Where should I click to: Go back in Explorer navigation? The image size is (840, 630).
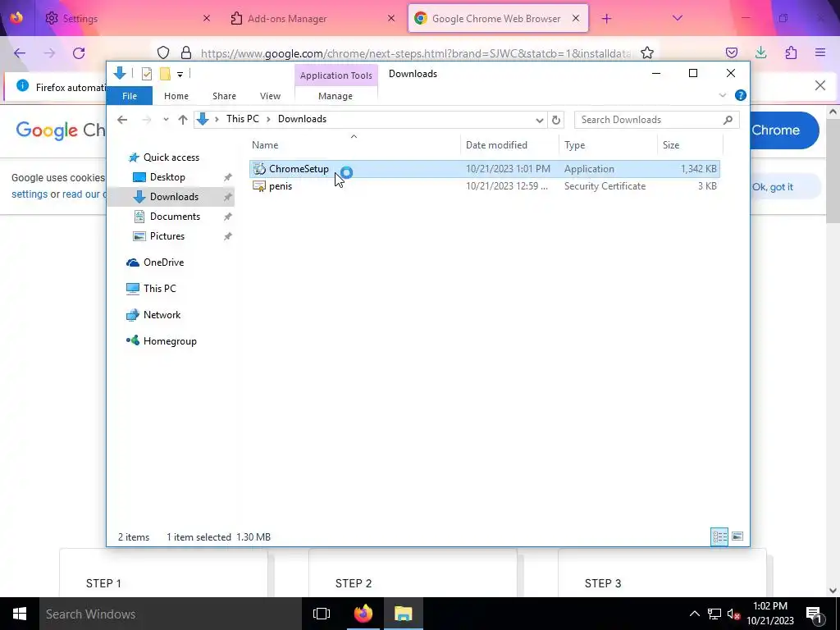[123, 120]
